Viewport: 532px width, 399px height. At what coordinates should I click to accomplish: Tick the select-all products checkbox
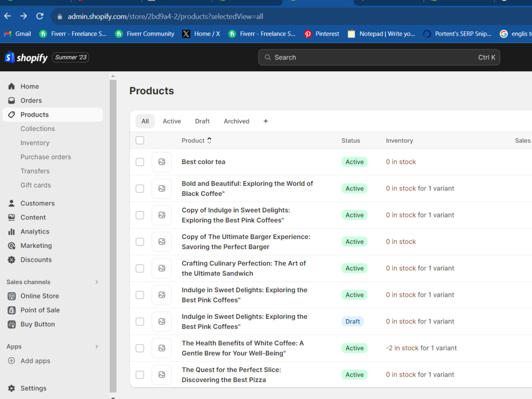pos(140,140)
